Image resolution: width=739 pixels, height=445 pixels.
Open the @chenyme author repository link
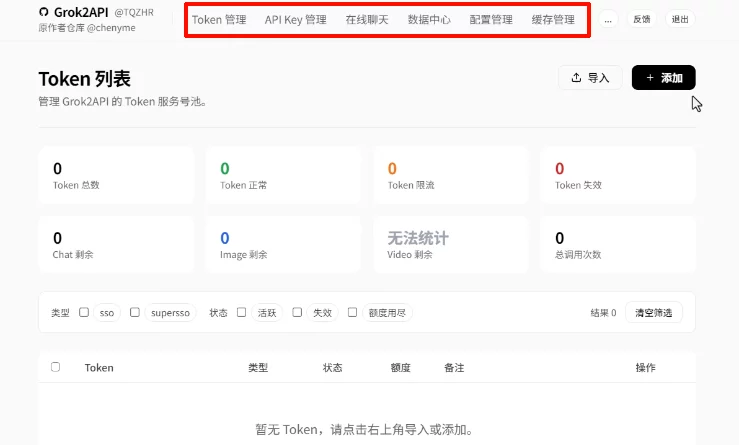(x=110, y=28)
